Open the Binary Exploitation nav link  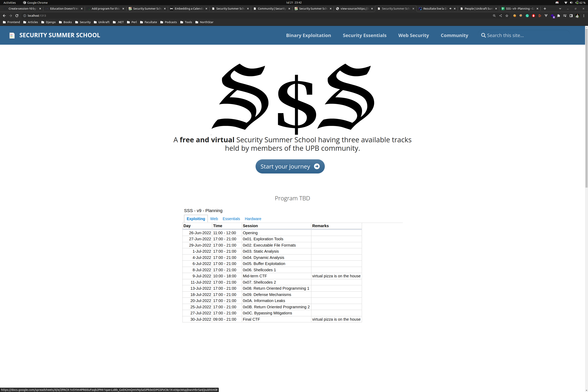point(308,35)
